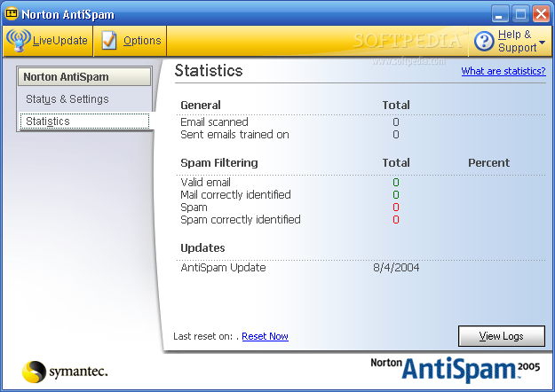Click the Updates section heading

coord(202,247)
